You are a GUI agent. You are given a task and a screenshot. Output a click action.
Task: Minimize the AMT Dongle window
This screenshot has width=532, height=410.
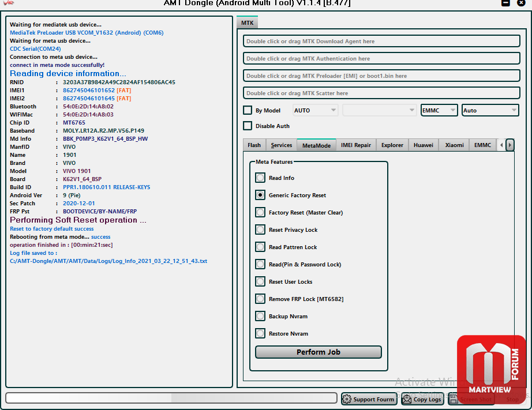point(505,3)
